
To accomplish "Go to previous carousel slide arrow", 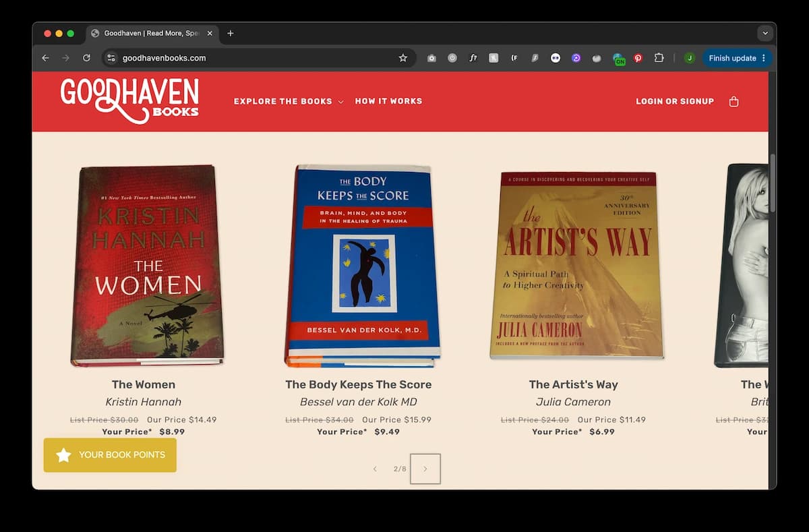I will (375, 469).
